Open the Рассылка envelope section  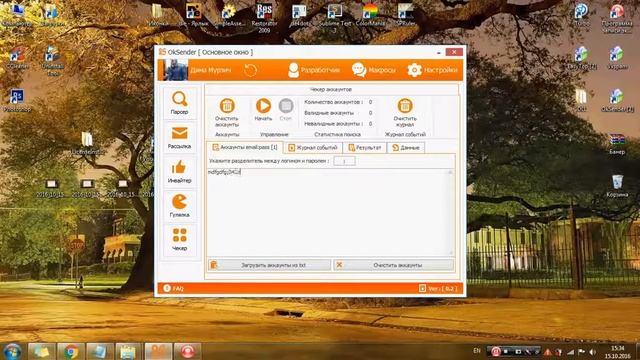(180, 138)
